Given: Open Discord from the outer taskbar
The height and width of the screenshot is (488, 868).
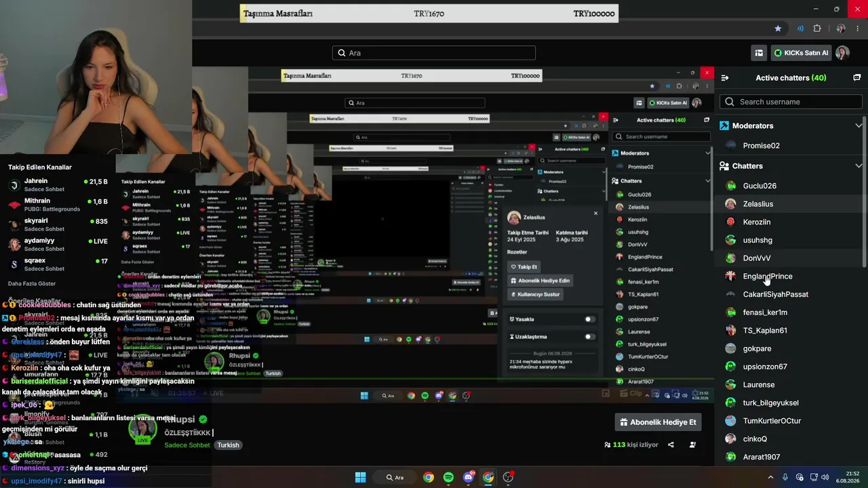Looking at the screenshot, I should (x=468, y=477).
